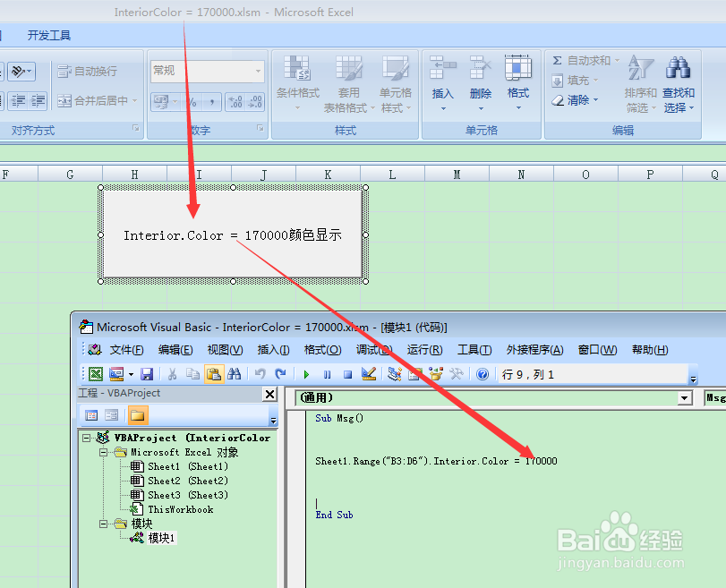Open VBA Help question mark icon
The image size is (726, 588).
coord(483,374)
